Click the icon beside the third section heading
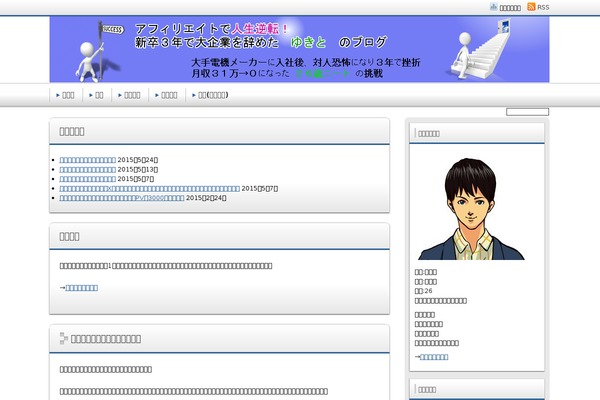This screenshot has width=600, height=400. pos(64,338)
